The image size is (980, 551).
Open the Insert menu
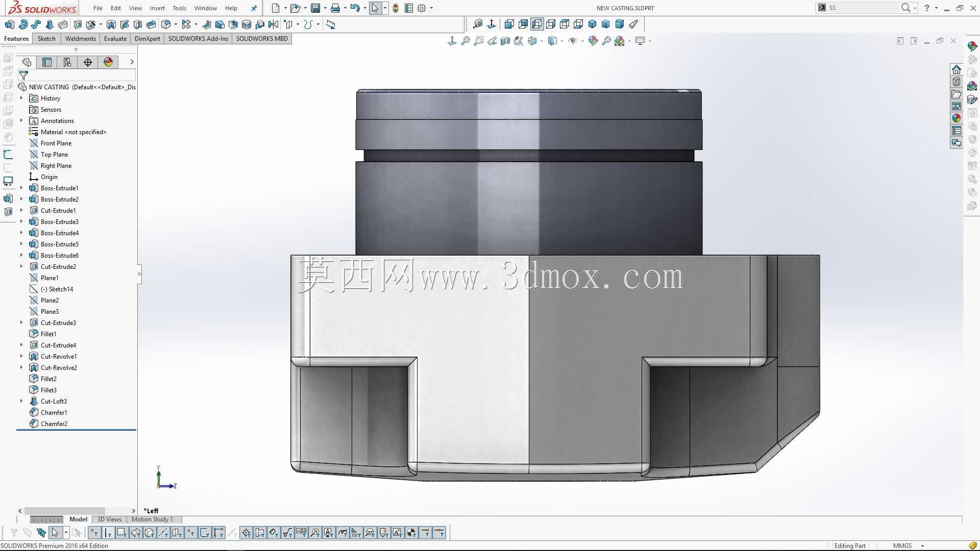click(x=157, y=8)
